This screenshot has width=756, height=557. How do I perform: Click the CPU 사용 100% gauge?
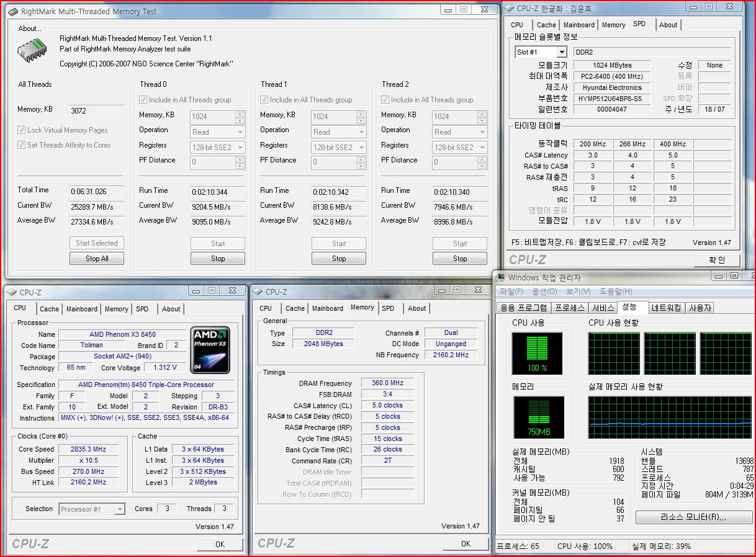tap(537, 354)
